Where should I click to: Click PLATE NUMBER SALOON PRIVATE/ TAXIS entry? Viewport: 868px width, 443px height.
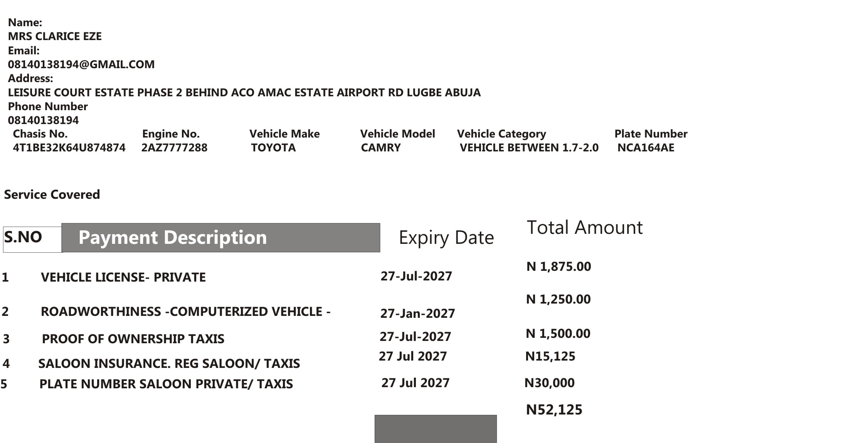point(166,384)
